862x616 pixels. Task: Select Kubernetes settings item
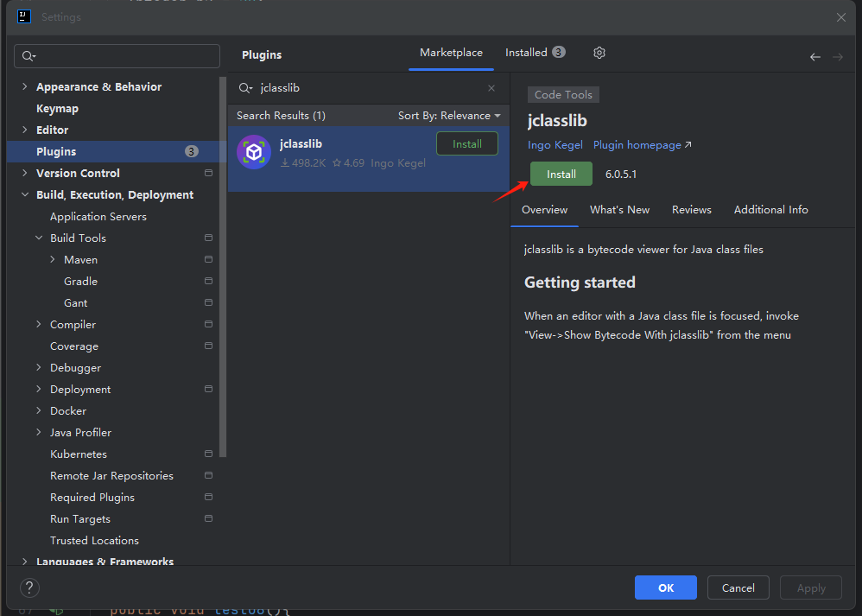(79, 454)
